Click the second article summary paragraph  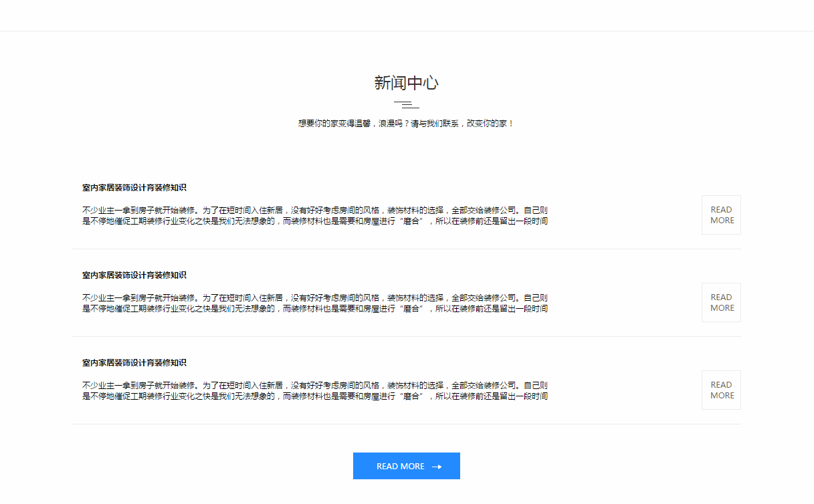314,303
